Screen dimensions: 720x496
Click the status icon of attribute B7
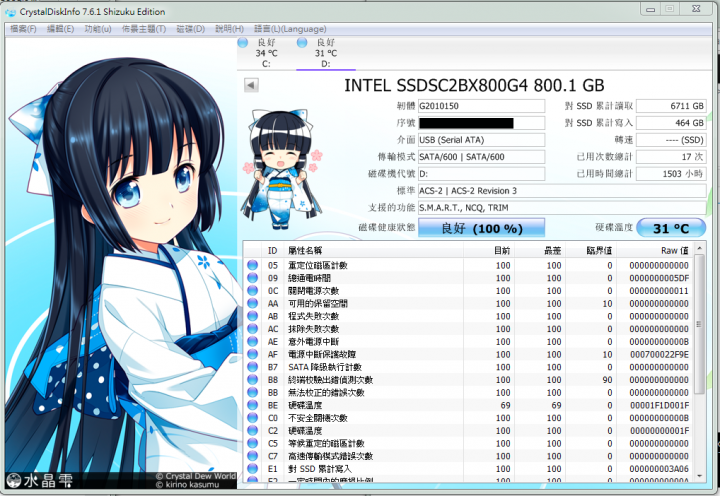click(253, 367)
